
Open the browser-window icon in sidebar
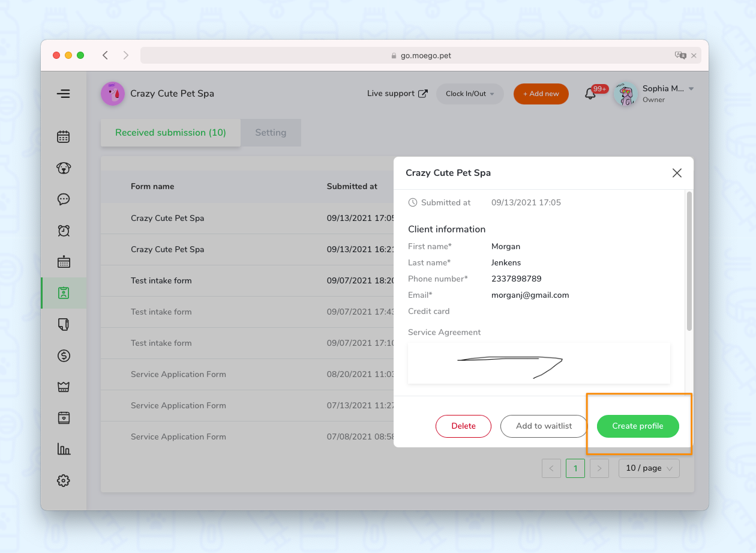click(64, 418)
